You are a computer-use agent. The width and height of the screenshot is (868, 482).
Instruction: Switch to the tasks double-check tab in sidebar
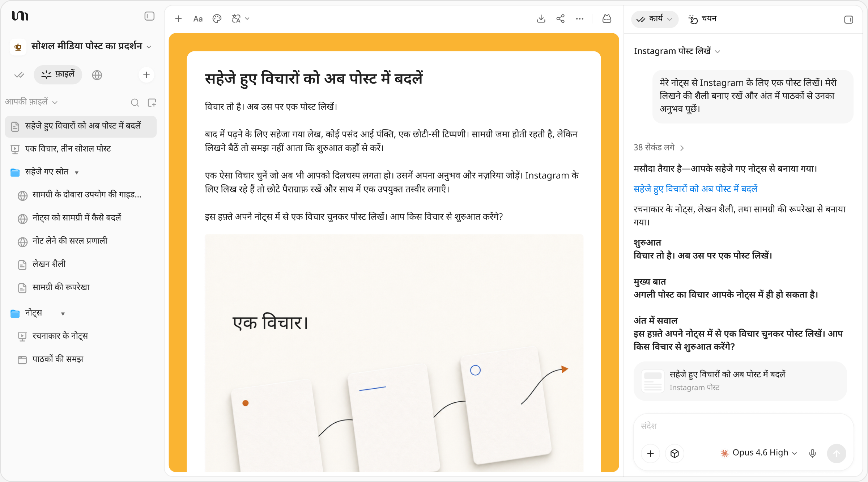(x=19, y=75)
